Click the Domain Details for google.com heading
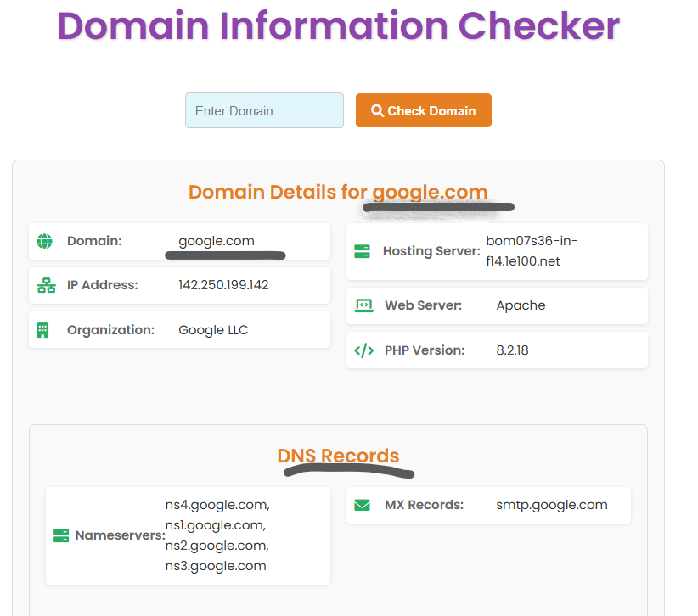Image resolution: width=698 pixels, height=616 pixels. pos(338,192)
